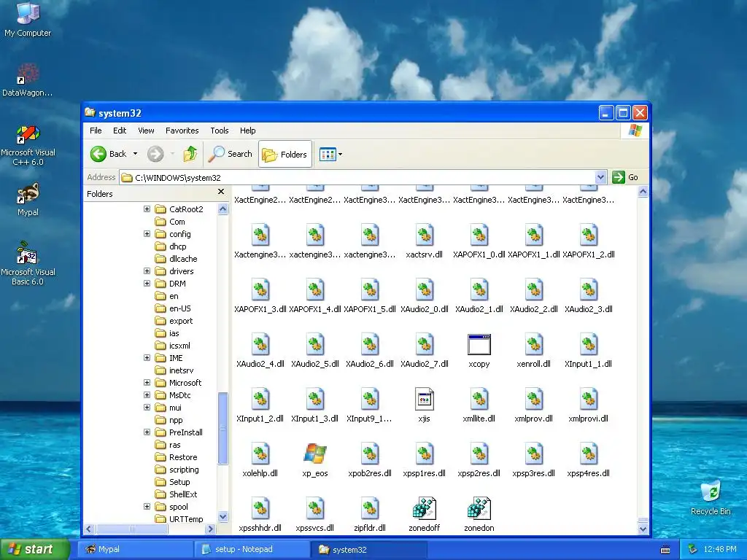
Task: Select the xactsrv.dll file icon
Action: (424, 236)
